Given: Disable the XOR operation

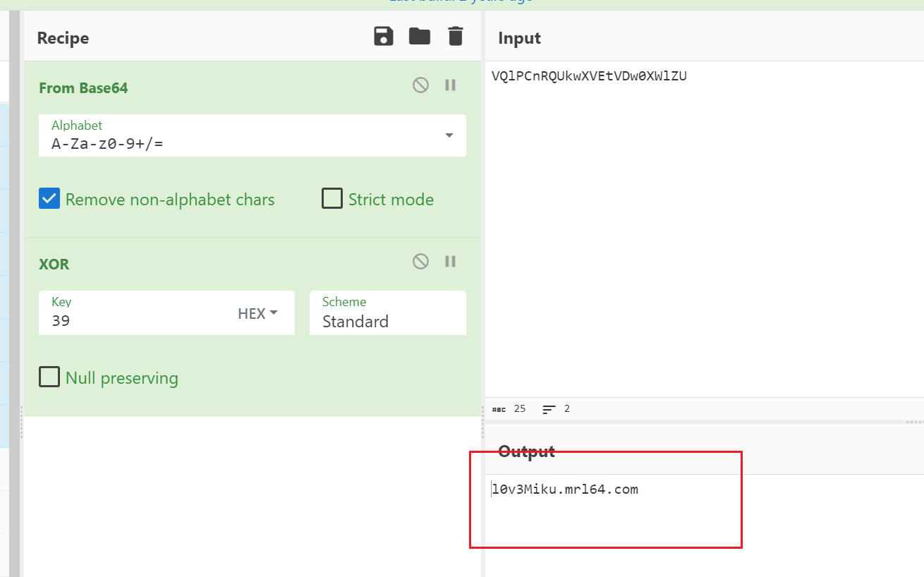Looking at the screenshot, I should pyautogui.click(x=420, y=262).
